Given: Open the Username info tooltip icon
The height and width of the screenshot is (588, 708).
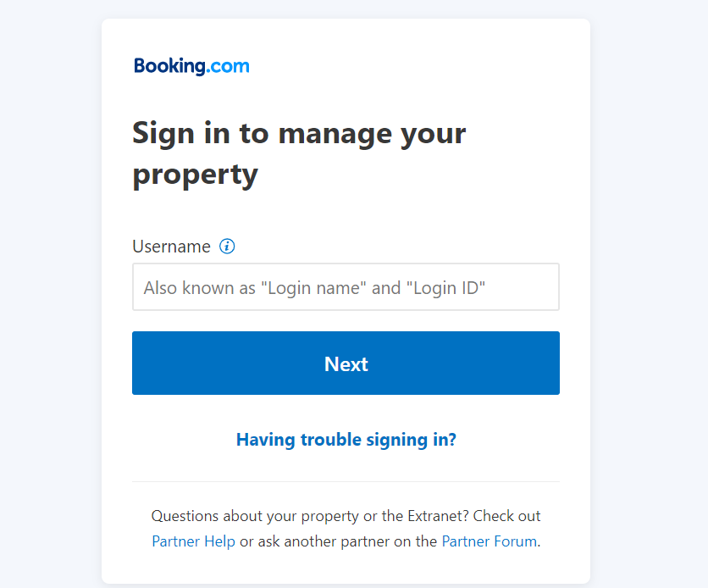Looking at the screenshot, I should [x=227, y=247].
